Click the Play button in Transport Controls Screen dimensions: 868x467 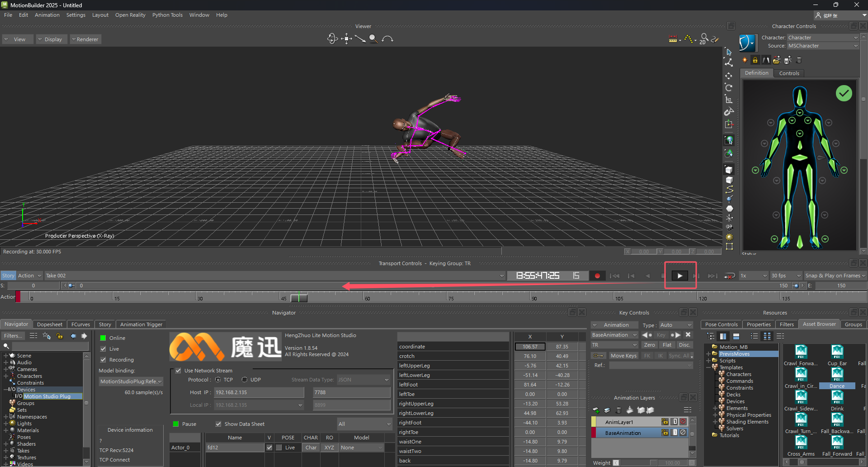[679, 276]
